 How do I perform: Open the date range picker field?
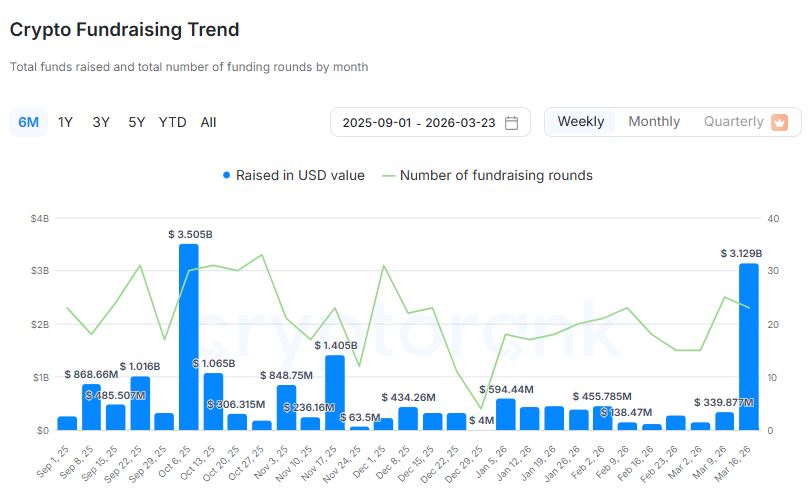[x=420, y=123]
